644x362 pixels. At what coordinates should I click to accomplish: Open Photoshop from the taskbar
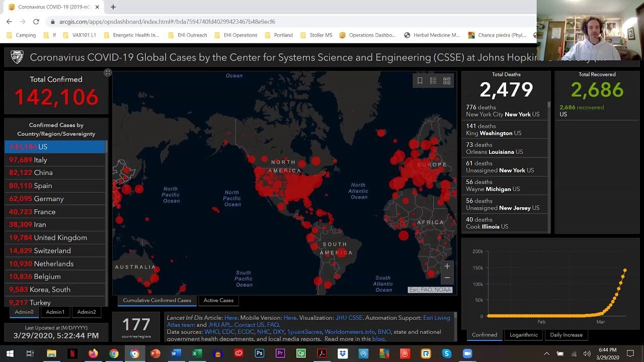tap(260, 353)
